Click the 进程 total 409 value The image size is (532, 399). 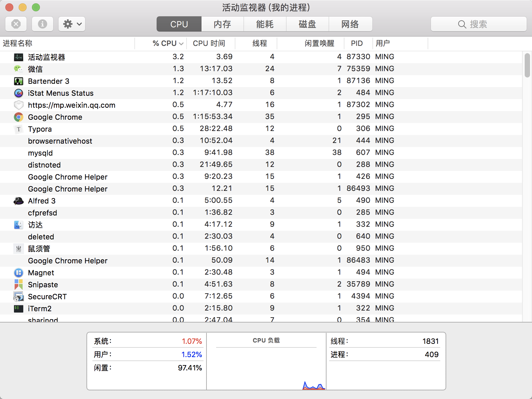coord(432,354)
